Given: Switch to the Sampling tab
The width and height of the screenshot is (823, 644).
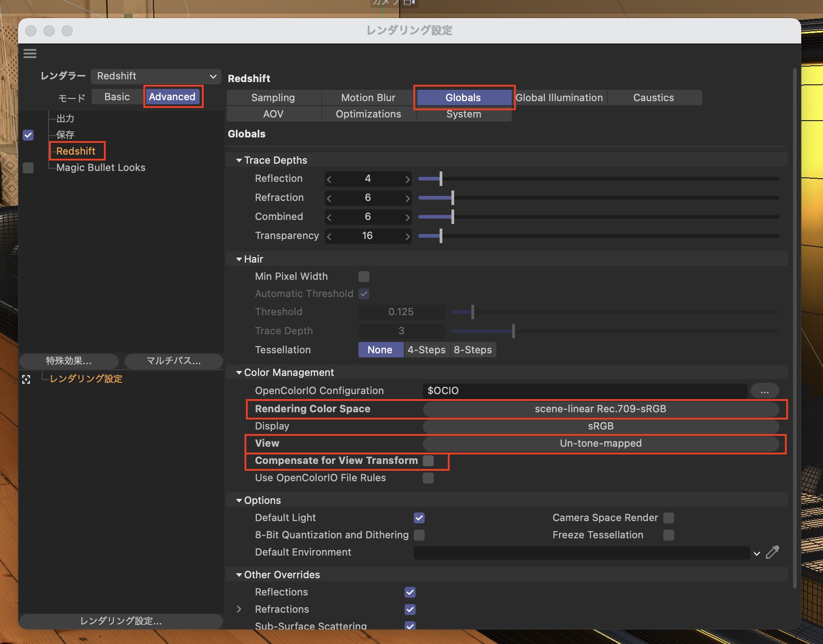Looking at the screenshot, I should click(x=273, y=98).
